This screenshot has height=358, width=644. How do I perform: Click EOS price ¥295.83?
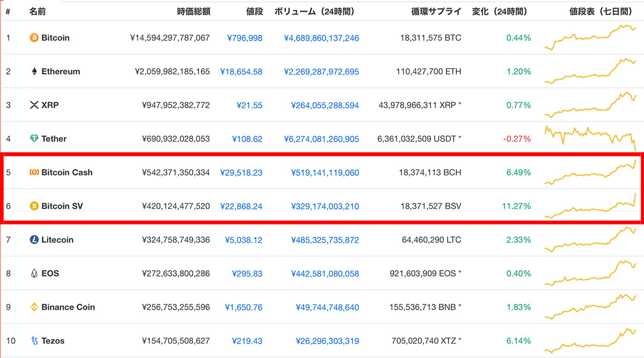[247, 273]
